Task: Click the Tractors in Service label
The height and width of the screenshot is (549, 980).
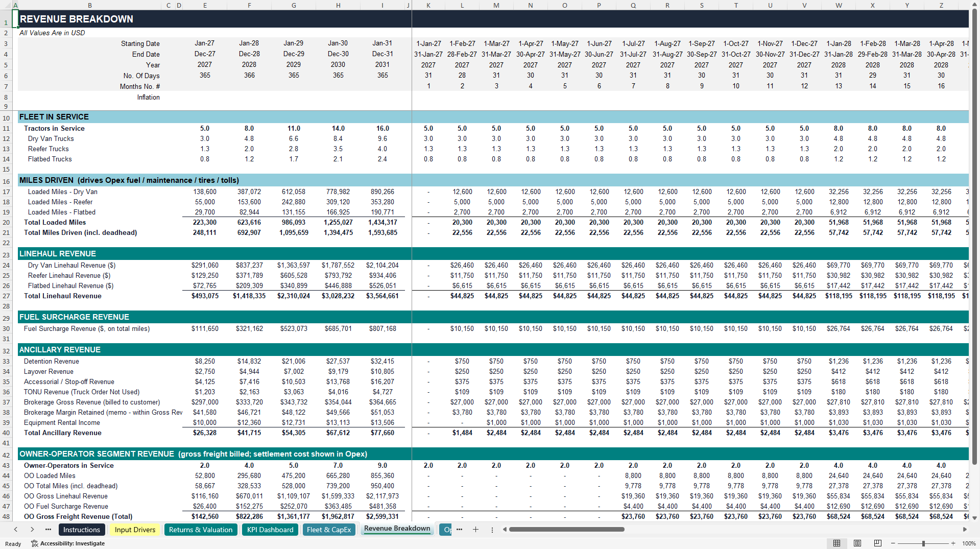Action: 54,129
